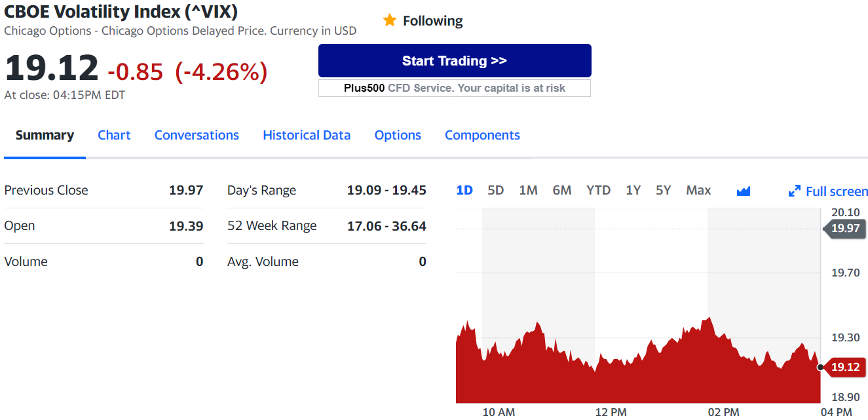This screenshot has height=420, width=868.
Task: Click the 'At close: 04:15PM EDT' text
Action: click(64, 95)
